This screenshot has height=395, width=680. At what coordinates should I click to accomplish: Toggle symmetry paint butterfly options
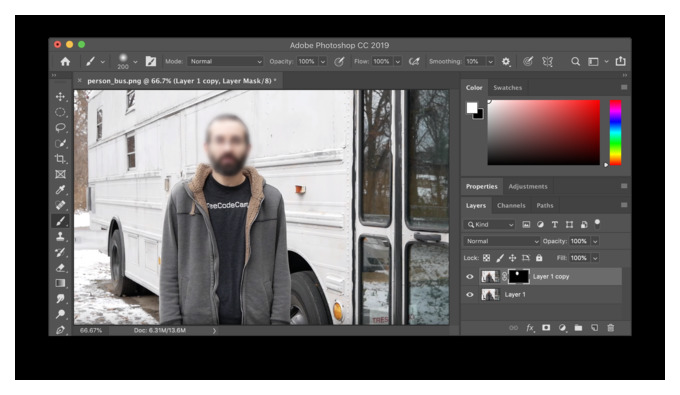(x=548, y=62)
